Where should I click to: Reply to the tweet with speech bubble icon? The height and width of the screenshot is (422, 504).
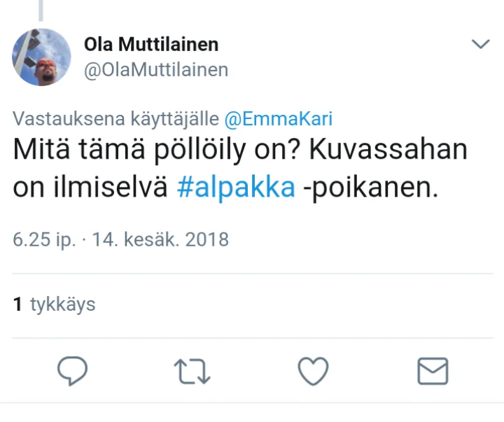72,371
